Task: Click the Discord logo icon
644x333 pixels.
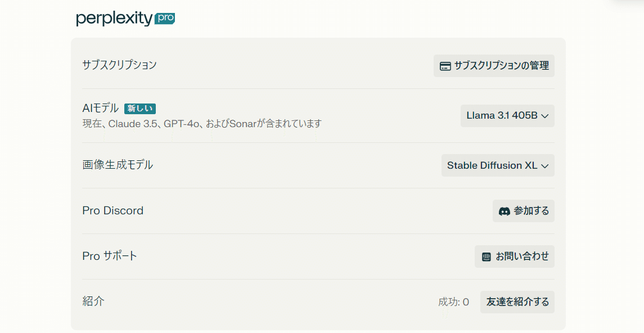Action: (505, 211)
